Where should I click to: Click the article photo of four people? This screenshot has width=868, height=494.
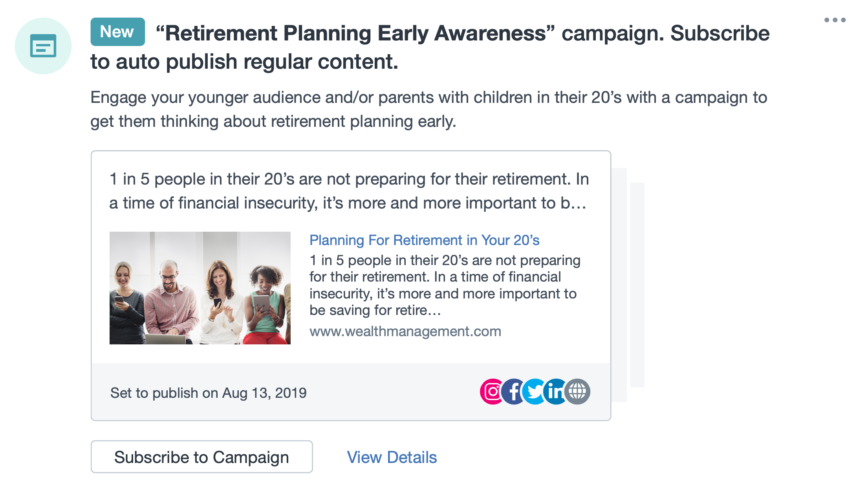click(200, 288)
